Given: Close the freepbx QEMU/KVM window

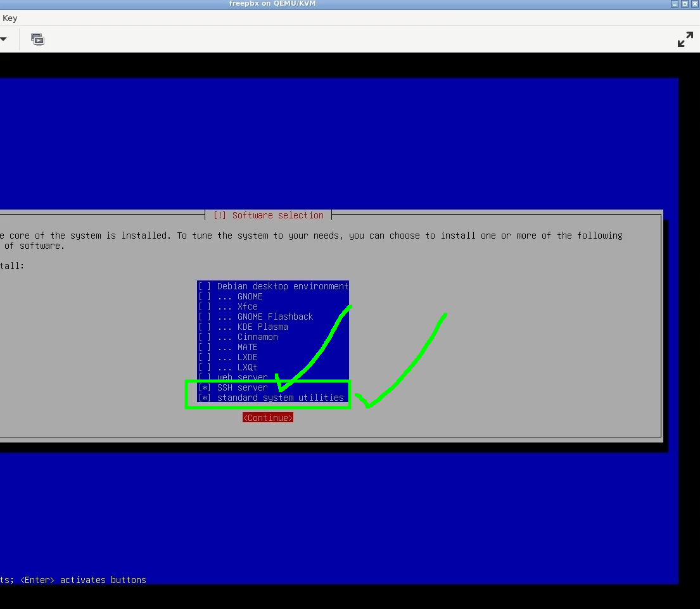Looking at the screenshot, I should 695,4.
